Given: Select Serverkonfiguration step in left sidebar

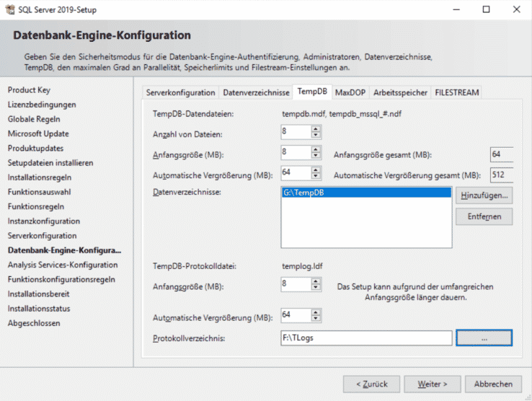Looking at the screenshot, I should [x=43, y=236].
